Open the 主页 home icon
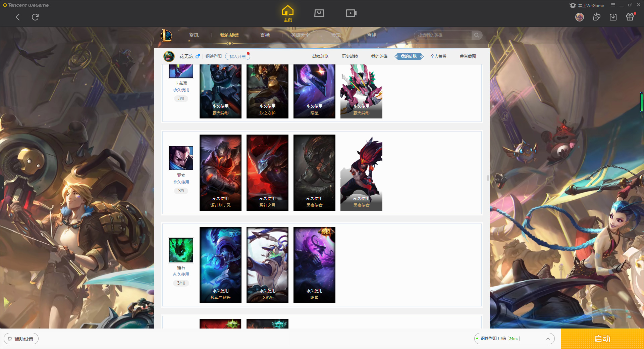 [288, 13]
